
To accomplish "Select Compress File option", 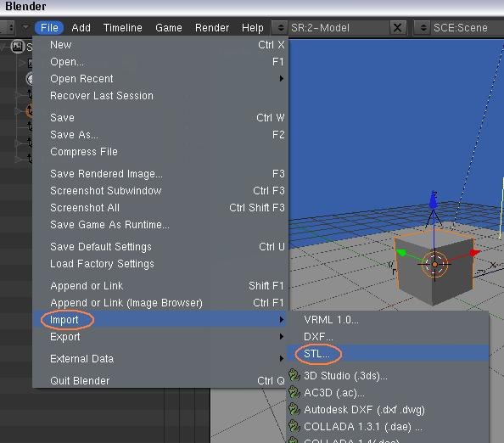I will point(160,152).
